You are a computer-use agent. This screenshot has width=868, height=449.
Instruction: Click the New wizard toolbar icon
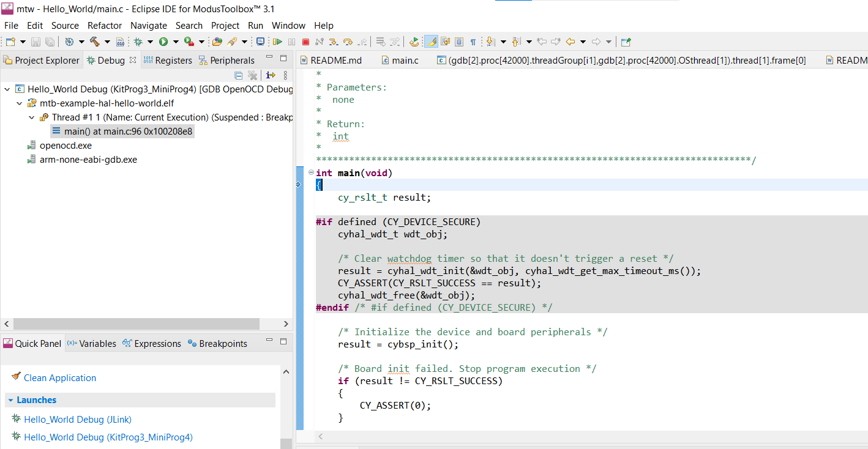(10, 42)
